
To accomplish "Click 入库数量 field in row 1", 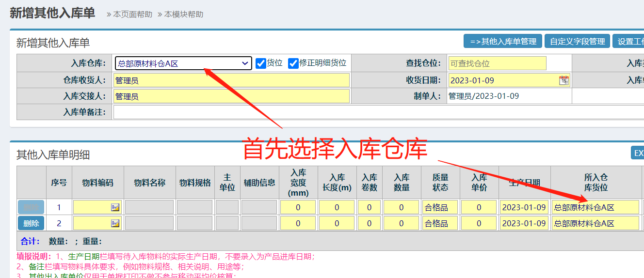I will tap(402, 207).
